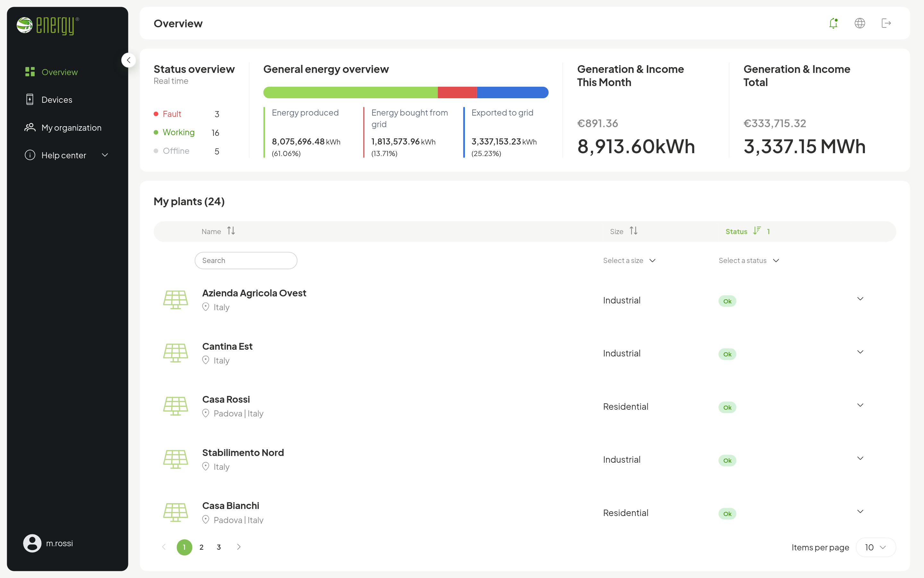Click the Working status label

[x=179, y=132]
